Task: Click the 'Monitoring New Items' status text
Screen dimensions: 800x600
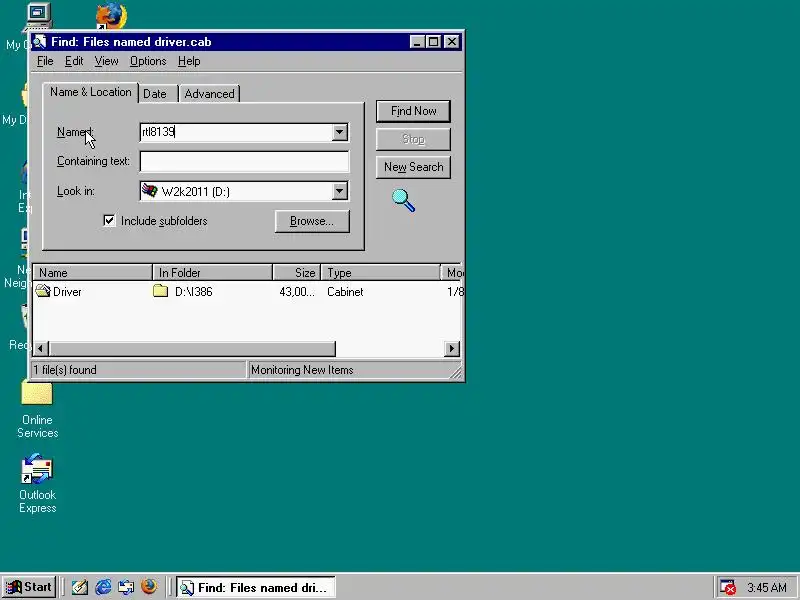Action: pos(302,370)
